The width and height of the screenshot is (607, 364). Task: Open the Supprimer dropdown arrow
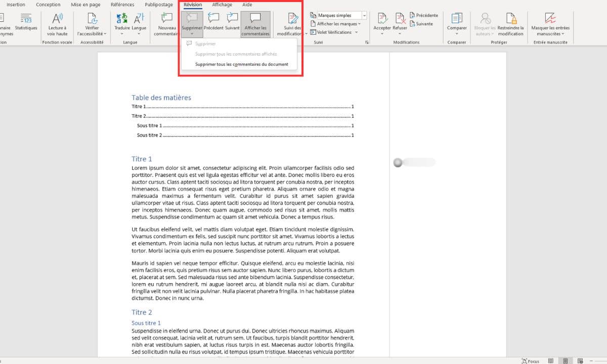(x=192, y=33)
